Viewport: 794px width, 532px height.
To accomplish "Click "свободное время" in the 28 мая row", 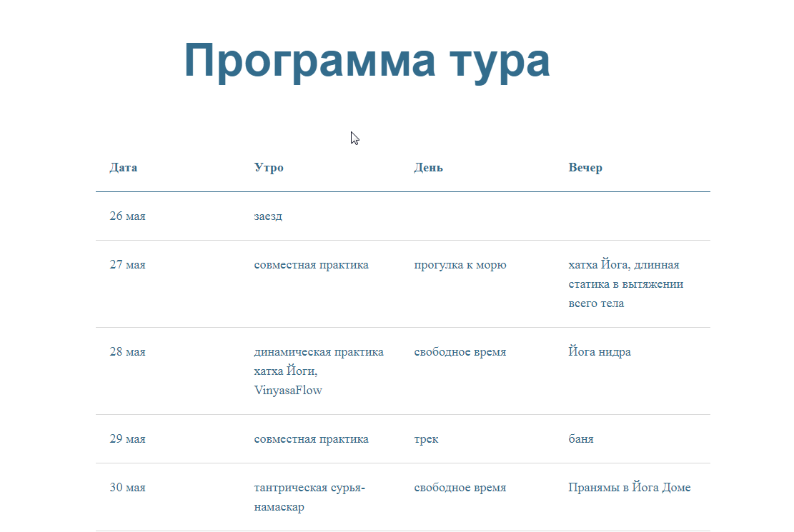I will (x=460, y=352).
